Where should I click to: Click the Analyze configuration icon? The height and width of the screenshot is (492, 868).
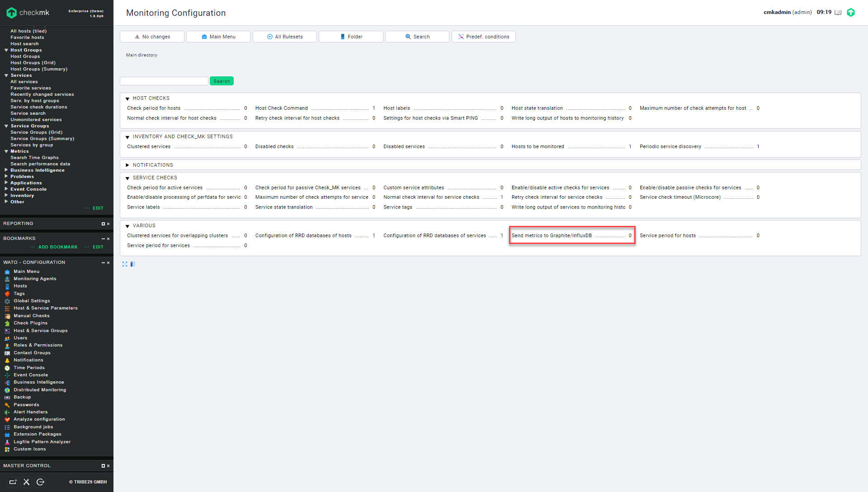coord(7,420)
